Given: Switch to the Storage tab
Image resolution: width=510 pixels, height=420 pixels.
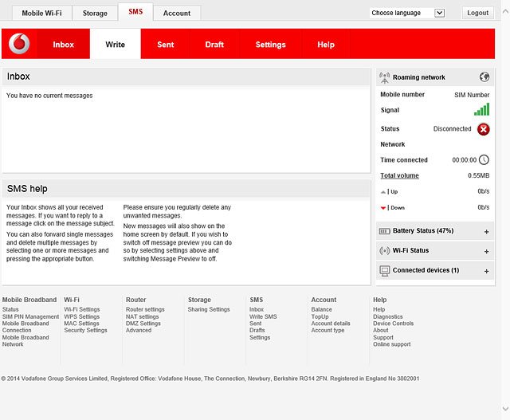Looking at the screenshot, I should point(95,14).
